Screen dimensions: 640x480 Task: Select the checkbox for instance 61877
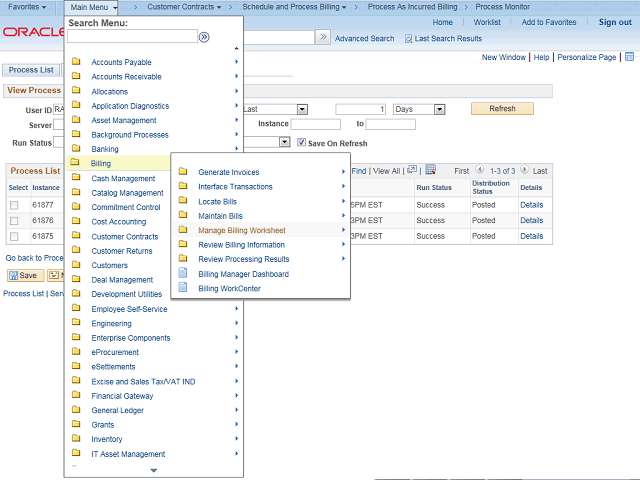(x=14, y=206)
